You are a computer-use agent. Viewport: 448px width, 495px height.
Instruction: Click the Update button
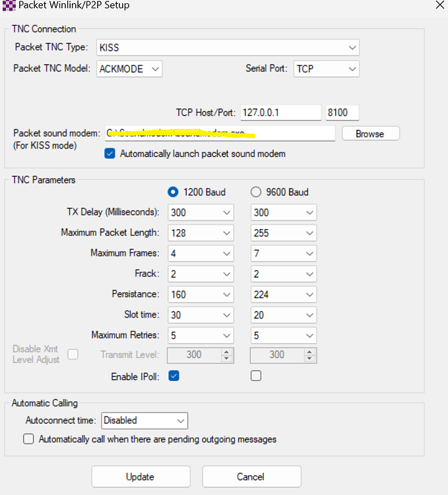tap(141, 477)
